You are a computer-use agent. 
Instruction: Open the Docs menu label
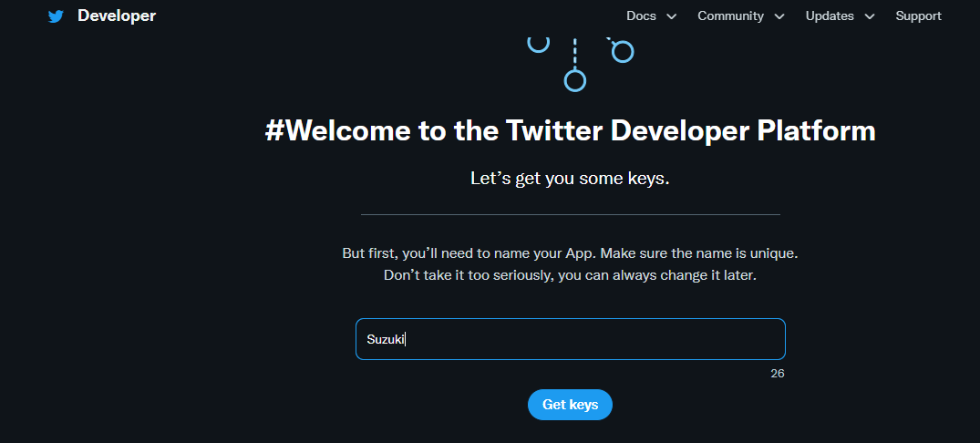click(x=641, y=16)
